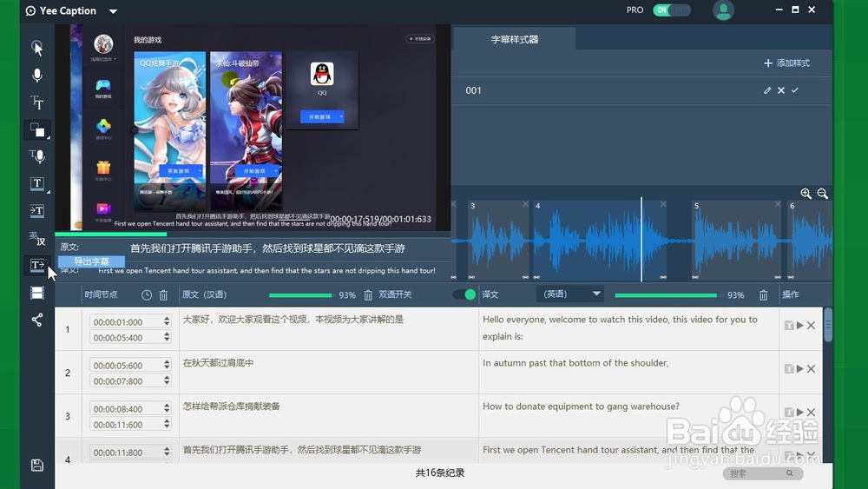Toggle the 双语开关 bilingual switch
The width and height of the screenshot is (868, 489).
click(465, 294)
